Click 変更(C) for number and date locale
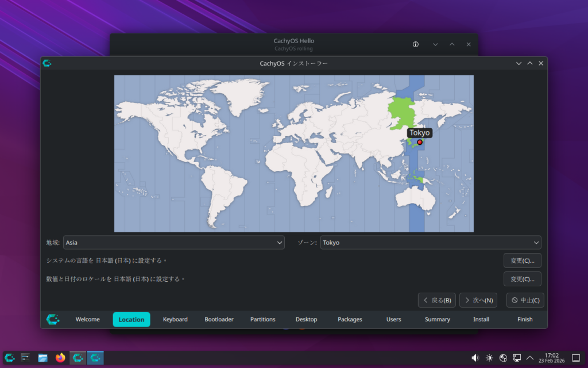Image resolution: width=588 pixels, height=368 pixels. [x=522, y=279]
